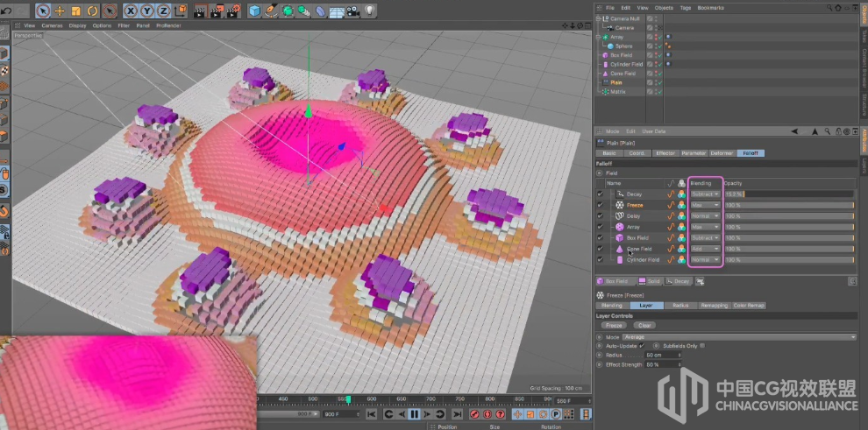Select Sphere in the object tree

pos(624,46)
